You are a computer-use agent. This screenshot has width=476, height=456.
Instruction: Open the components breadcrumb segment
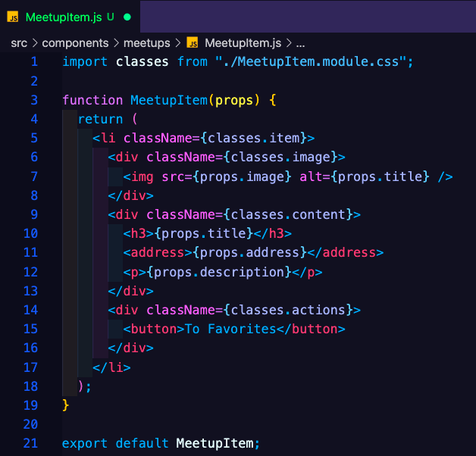[75, 43]
